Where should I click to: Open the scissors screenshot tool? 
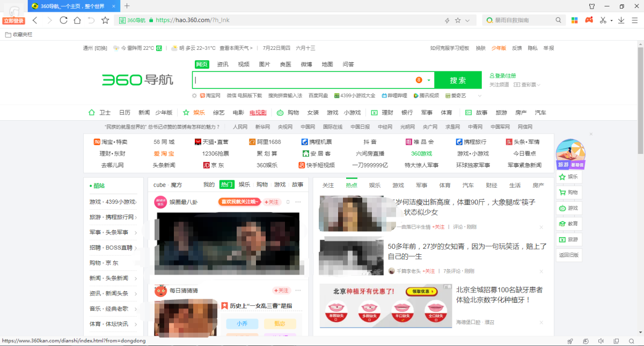click(x=603, y=20)
